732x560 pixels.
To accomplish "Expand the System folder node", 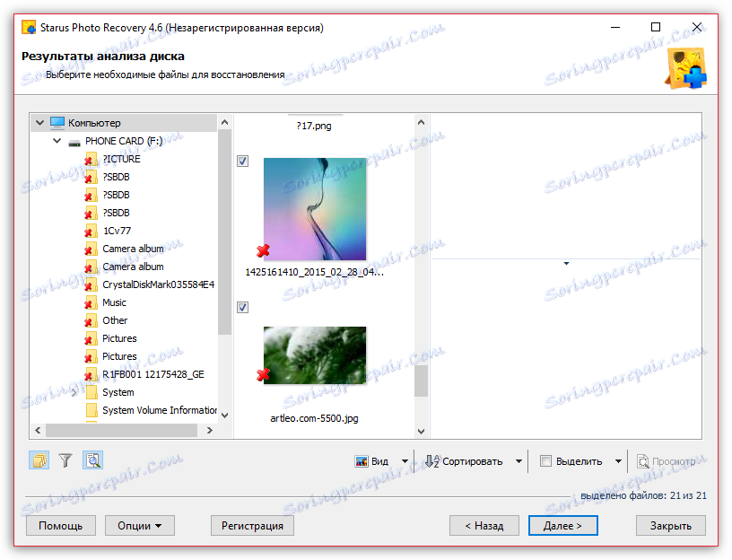I will 74,393.
